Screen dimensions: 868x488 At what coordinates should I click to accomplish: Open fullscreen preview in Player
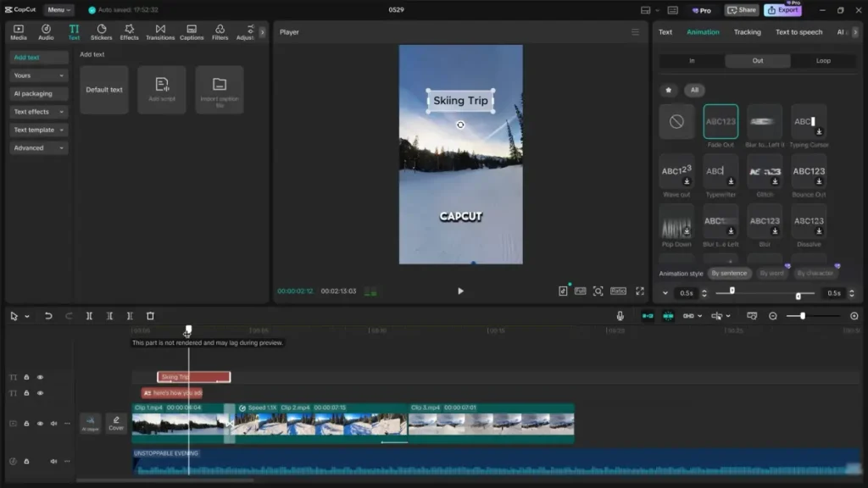640,291
